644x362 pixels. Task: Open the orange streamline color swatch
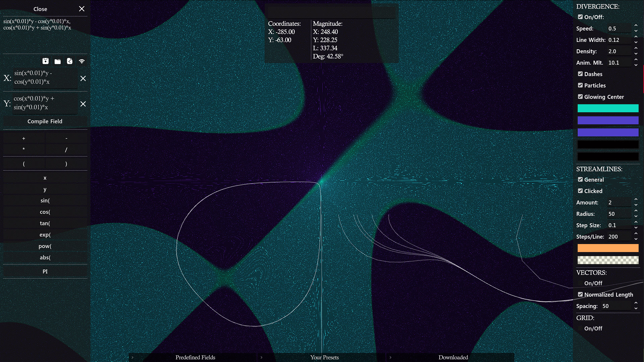(x=608, y=248)
